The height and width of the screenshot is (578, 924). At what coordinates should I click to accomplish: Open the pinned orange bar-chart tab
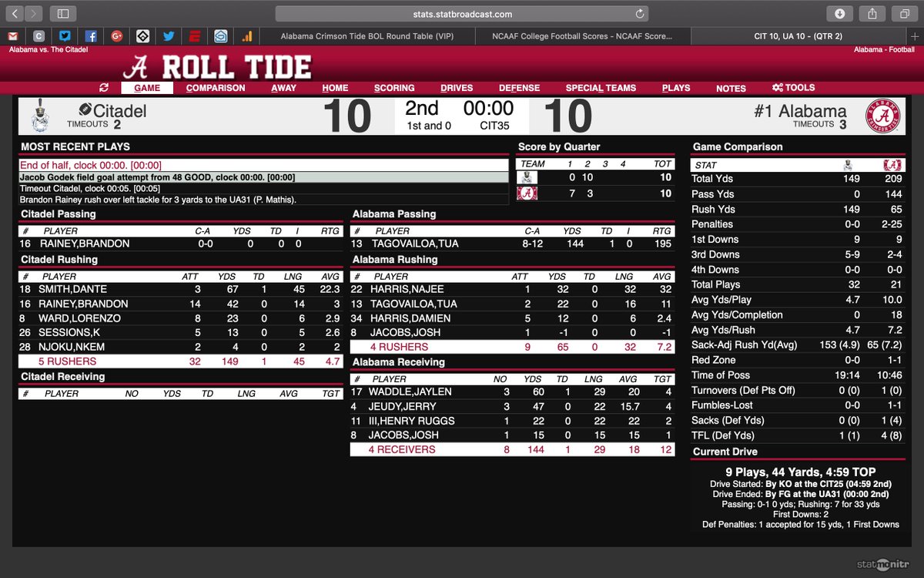tap(247, 35)
